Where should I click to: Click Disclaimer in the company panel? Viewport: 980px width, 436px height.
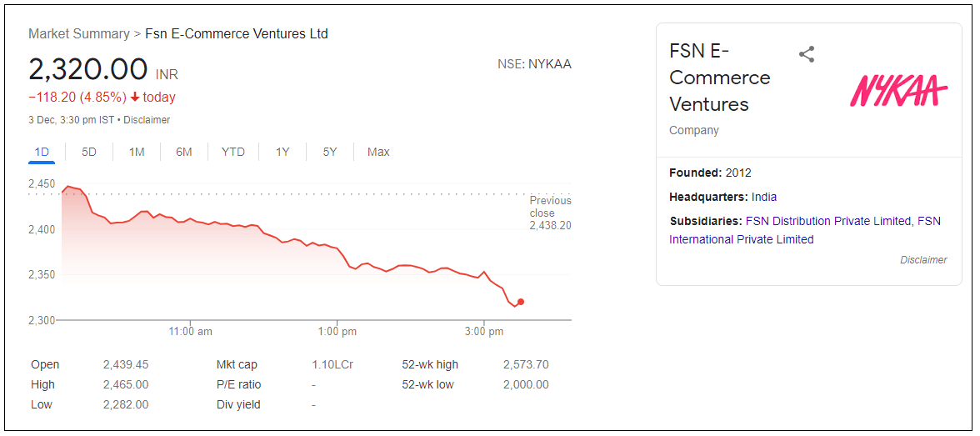coord(923,260)
